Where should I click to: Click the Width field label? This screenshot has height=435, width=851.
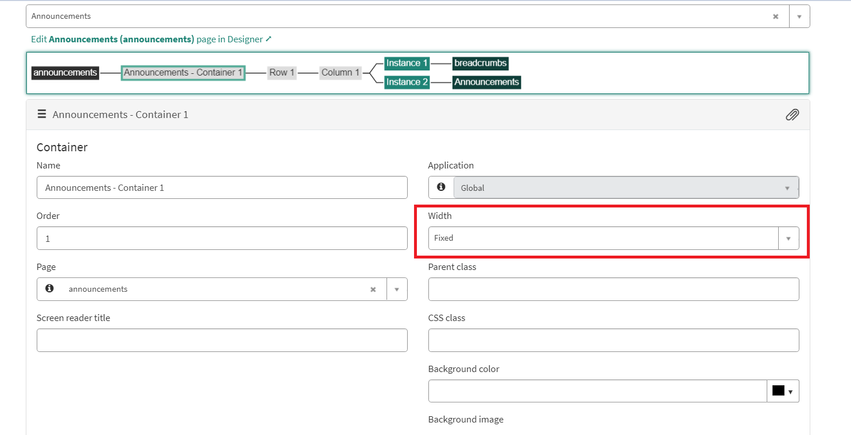(x=440, y=215)
